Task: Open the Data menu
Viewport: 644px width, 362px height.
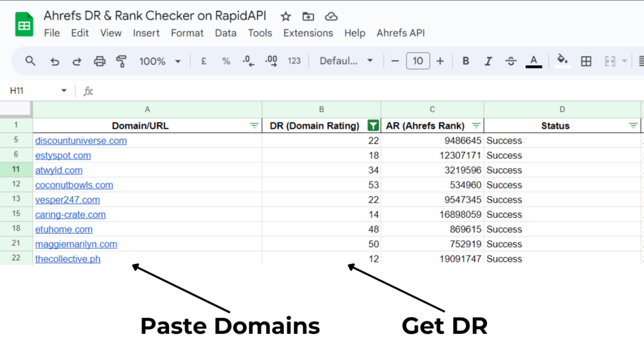Action: pos(226,33)
